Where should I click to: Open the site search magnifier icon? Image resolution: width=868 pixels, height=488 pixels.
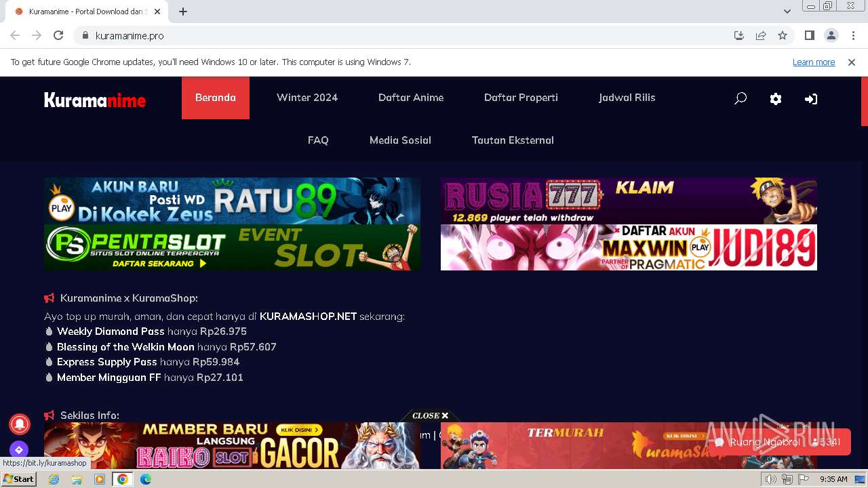[x=741, y=98]
